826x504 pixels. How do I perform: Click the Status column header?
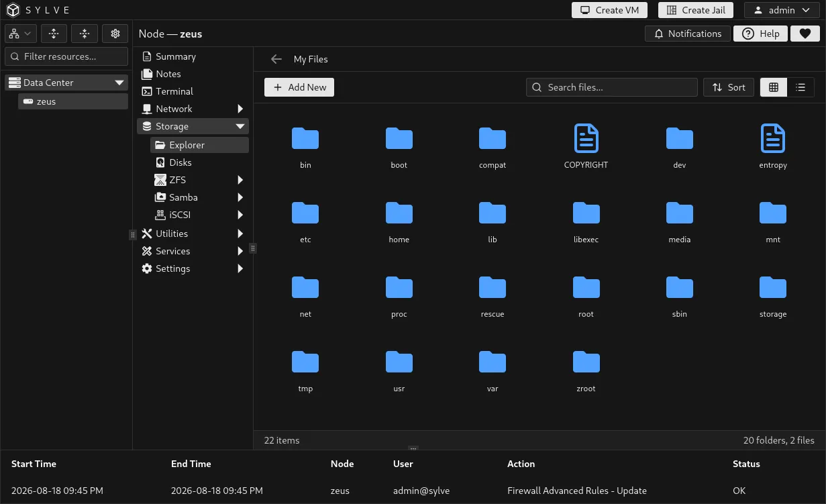click(746, 464)
